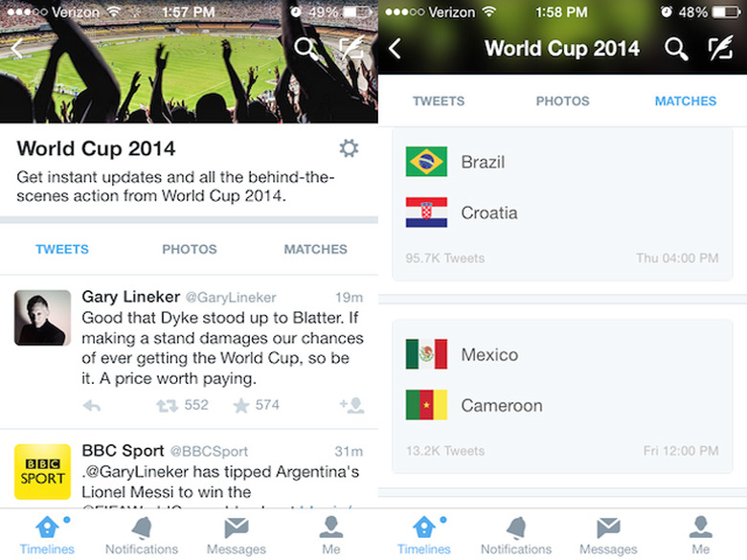Follow Gary Lineker via add-person icon
The height and width of the screenshot is (560, 747).
pyautogui.click(x=351, y=406)
